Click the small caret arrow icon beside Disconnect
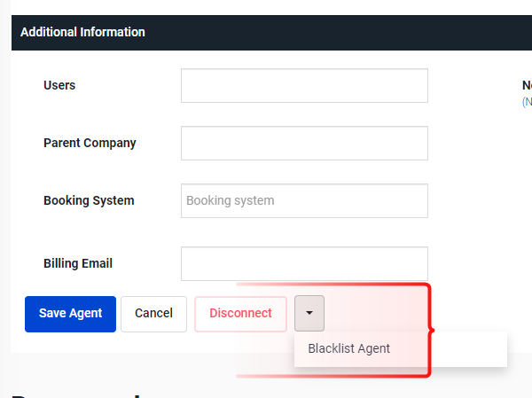532x398 pixels. (309, 313)
